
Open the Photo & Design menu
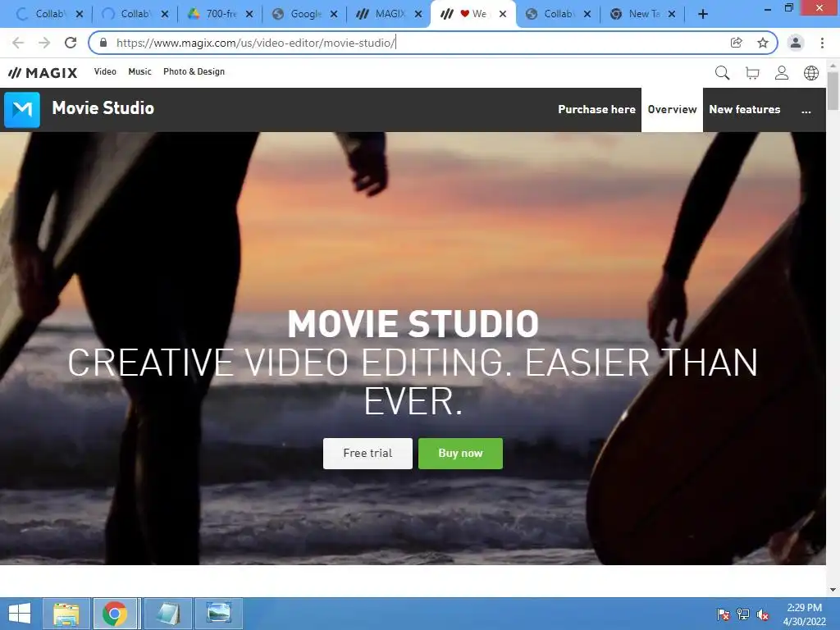[x=194, y=72]
